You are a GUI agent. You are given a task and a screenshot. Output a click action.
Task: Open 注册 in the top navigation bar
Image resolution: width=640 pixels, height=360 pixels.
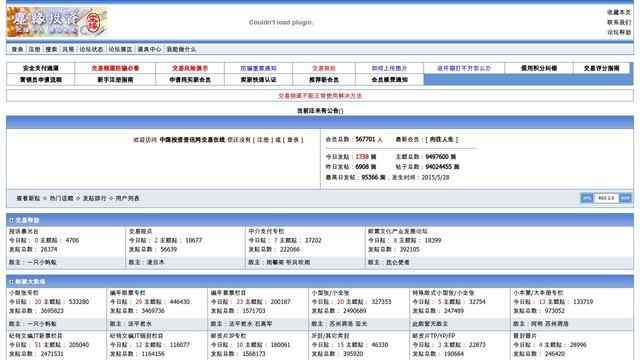34,49
